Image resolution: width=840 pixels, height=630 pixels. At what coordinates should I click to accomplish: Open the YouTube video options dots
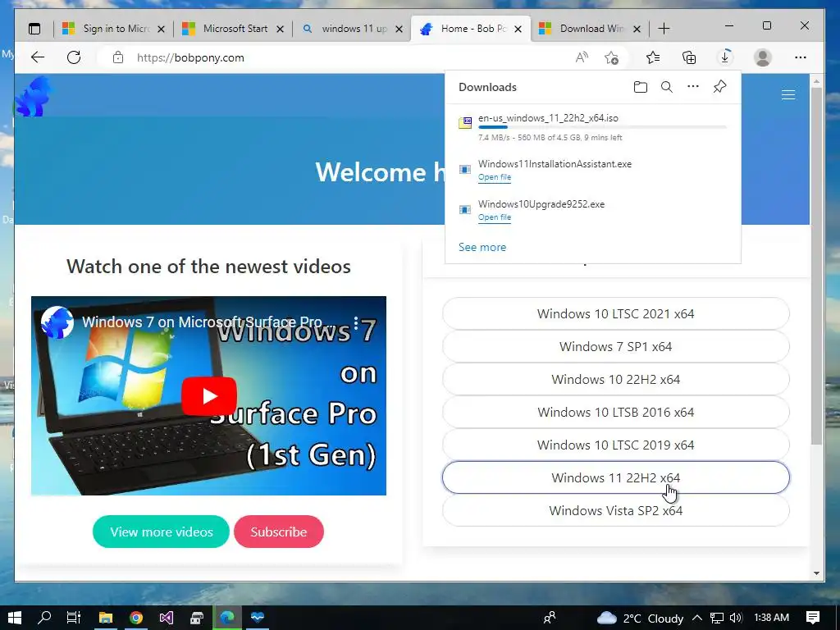pyautogui.click(x=356, y=322)
